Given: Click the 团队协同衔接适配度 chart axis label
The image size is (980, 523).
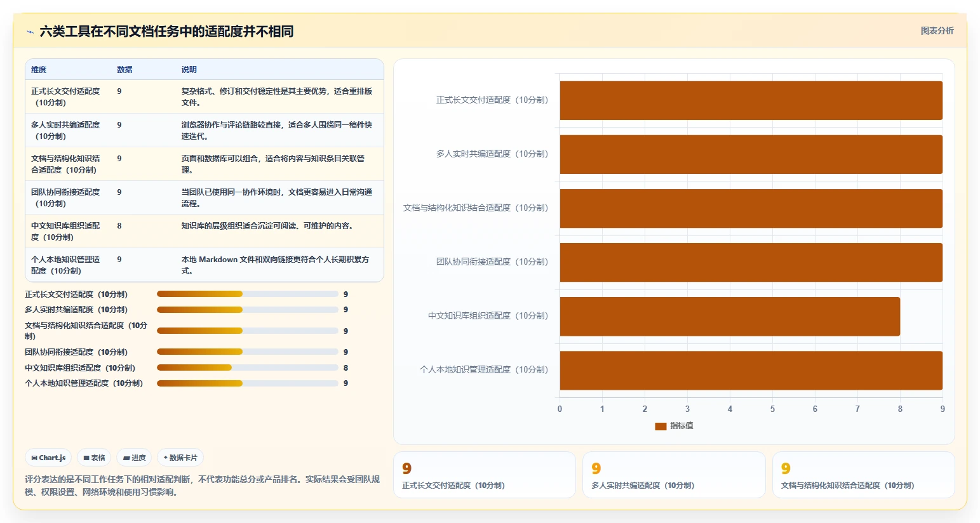Looking at the screenshot, I should coord(492,261).
